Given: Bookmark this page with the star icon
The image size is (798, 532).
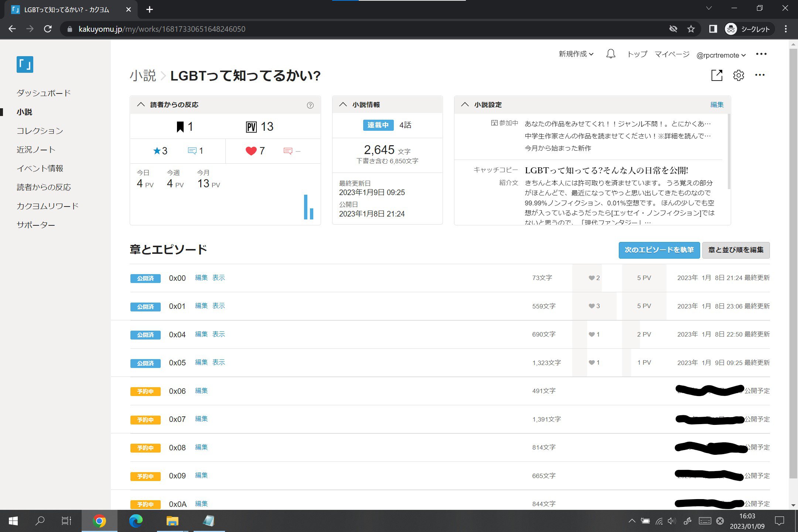Looking at the screenshot, I should pyautogui.click(x=691, y=29).
